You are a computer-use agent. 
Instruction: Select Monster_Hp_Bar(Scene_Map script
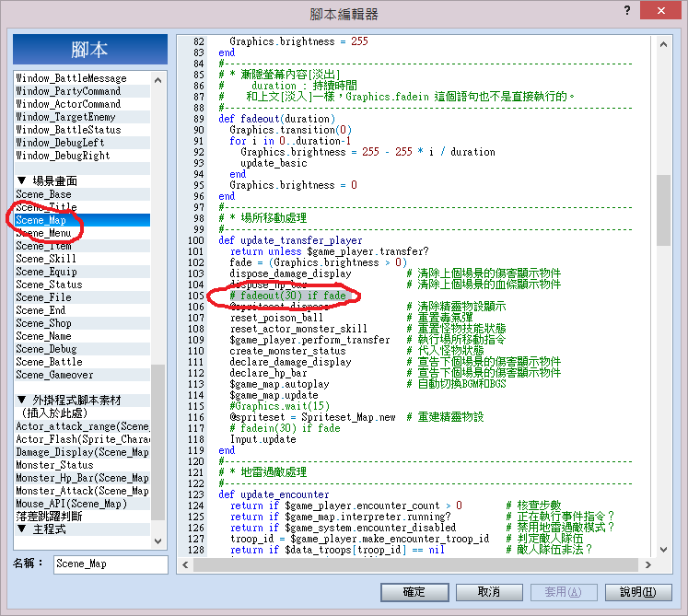pyautogui.click(x=83, y=478)
